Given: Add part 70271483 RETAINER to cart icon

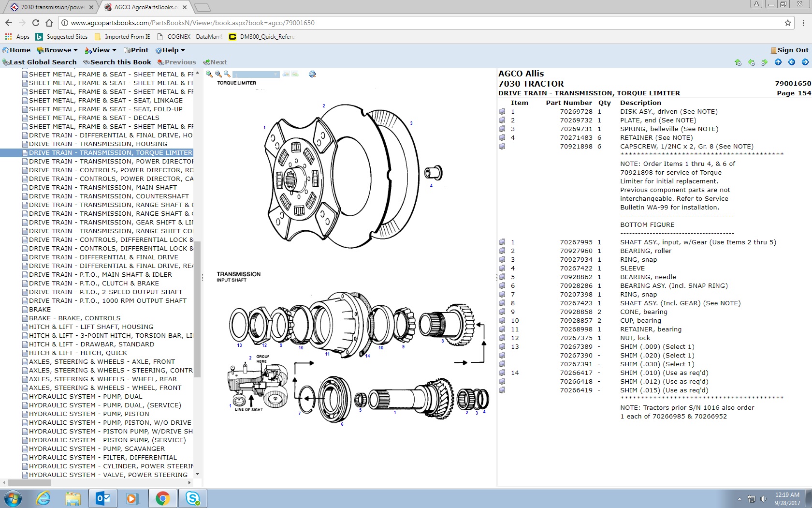Looking at the screenshot, I should point(502,137).
